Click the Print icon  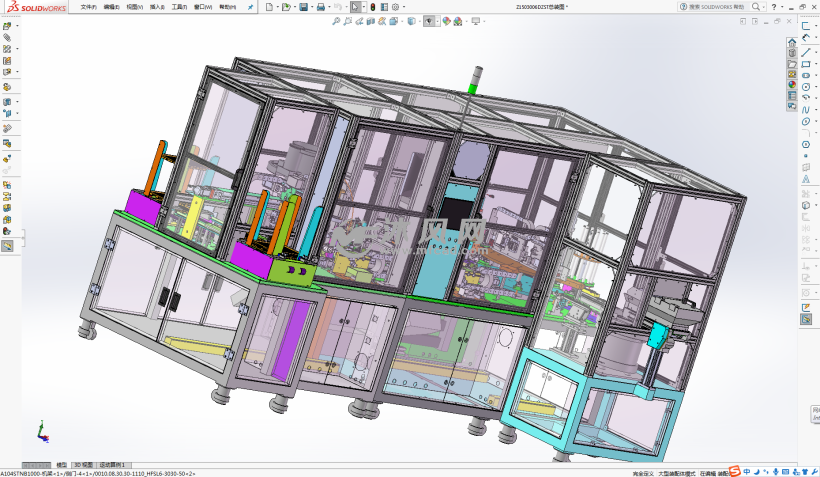click(x=320, y=7)
